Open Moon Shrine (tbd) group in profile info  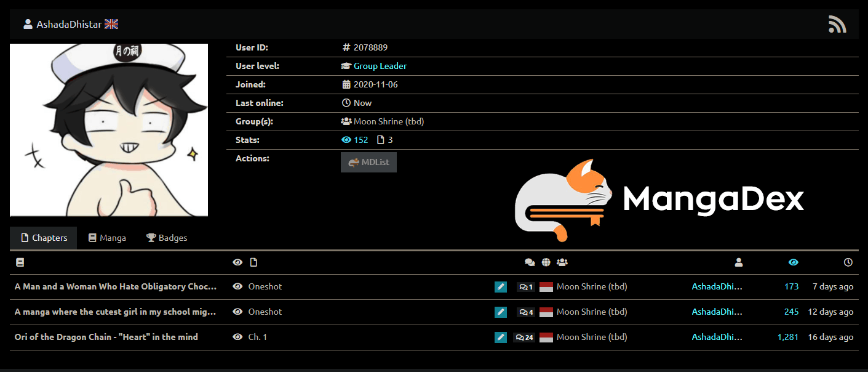point(389,121)
